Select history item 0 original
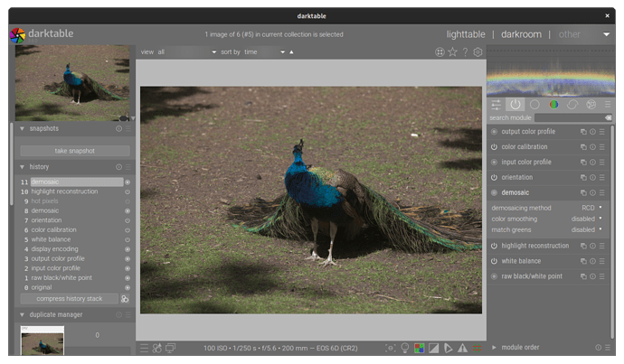This screenshot has width=624, height=364. (42, 288)
